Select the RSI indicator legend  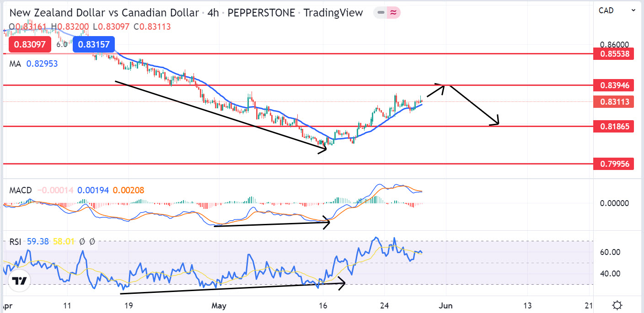click(15, 241)
